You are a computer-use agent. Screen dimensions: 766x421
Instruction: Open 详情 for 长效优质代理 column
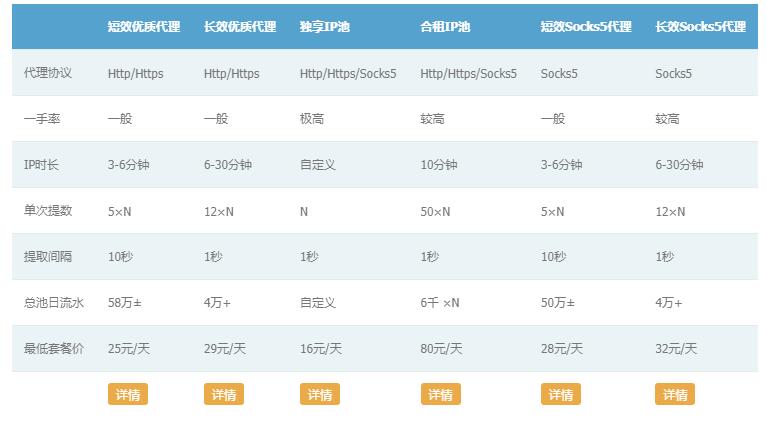click(223, 394)
